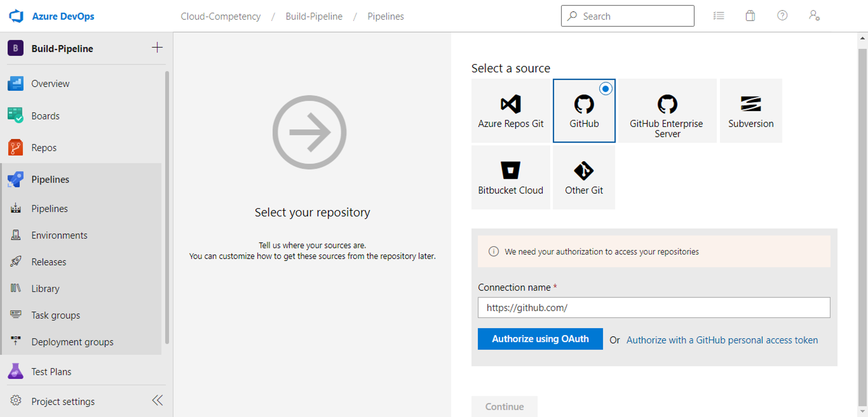Choose Azure Repos Git as source
The width and height of the screenshot is (868, 417).
(510, 111)
